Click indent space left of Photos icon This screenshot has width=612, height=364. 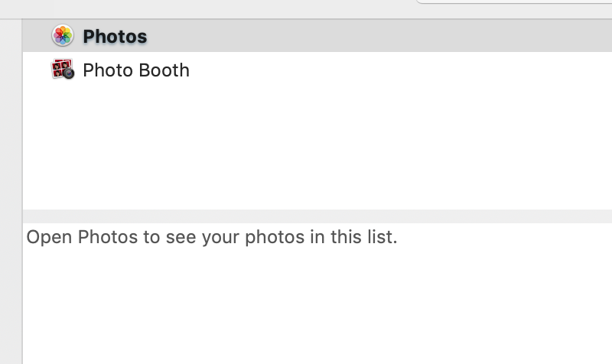click(37, 35)
